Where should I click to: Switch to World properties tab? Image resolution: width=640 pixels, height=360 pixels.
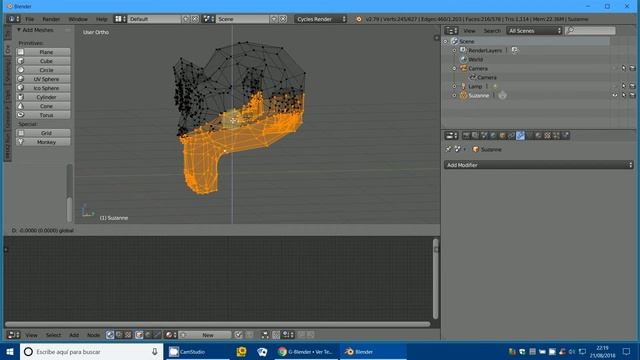pyautogui.click(x=493, y=136)
